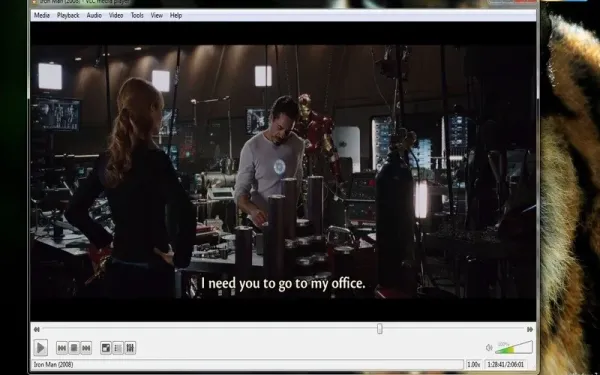Open the Media menu
The image size is (600, 375).
click(42, 15)
